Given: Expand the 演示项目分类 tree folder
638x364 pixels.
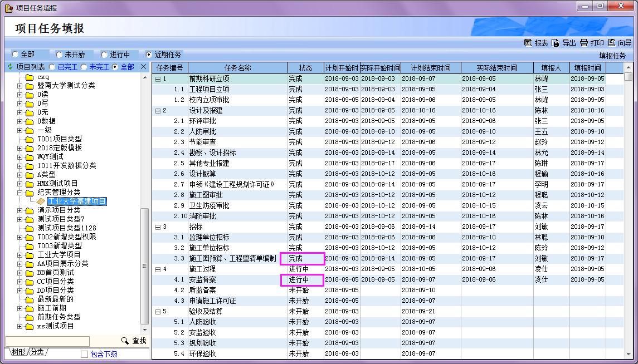Looking at the screenshot, I should click(x=20, y=210).
